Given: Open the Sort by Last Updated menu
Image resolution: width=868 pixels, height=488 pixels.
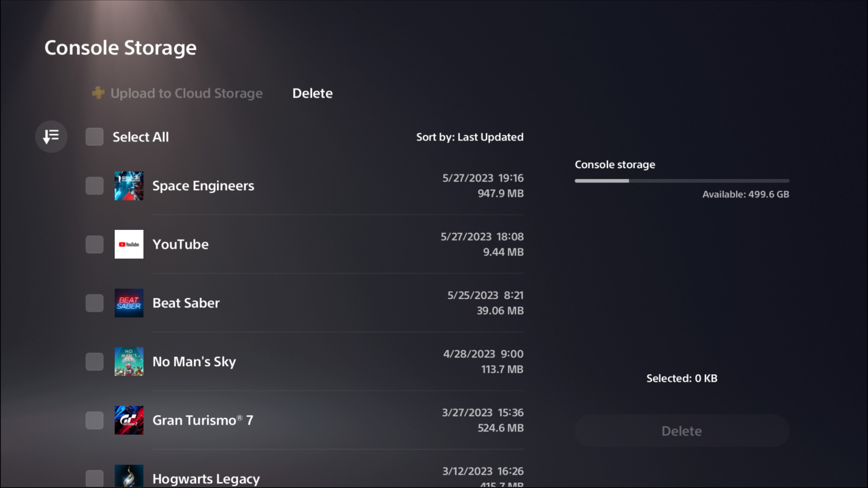Looking at the screenshot, I should point(470,137).
